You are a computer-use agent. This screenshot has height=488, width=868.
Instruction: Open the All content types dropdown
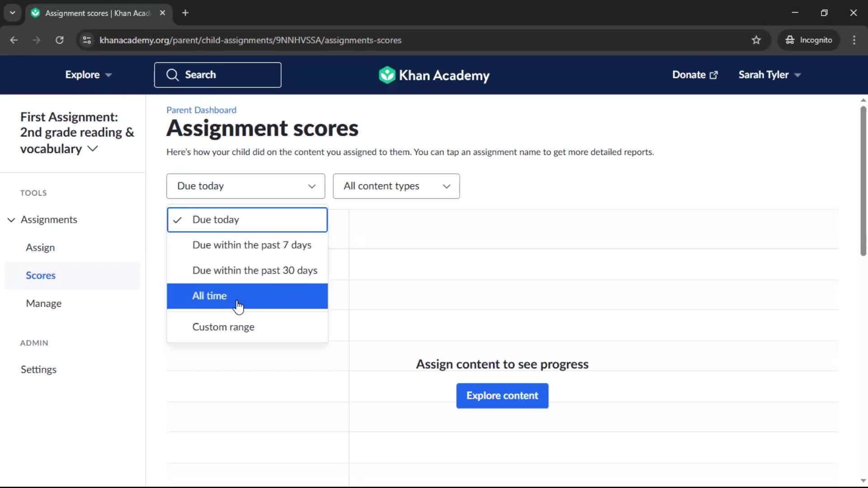tap(396, 186)
